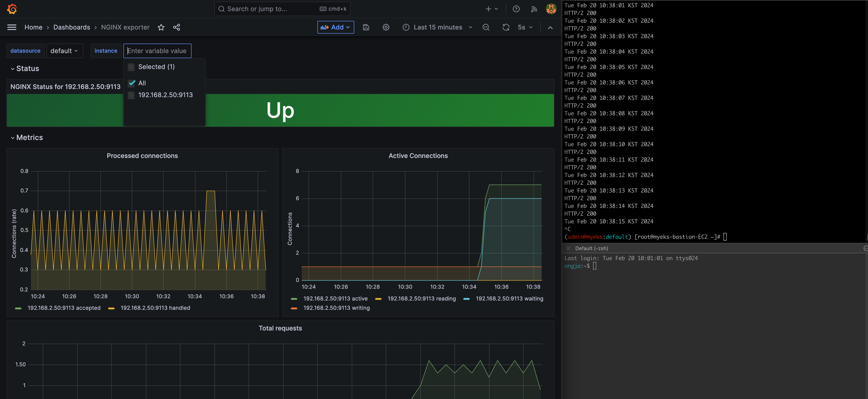Click the clock icon in time picker
Screen dimensions: 868x399
pyautogui.click(x=406, y=27)
